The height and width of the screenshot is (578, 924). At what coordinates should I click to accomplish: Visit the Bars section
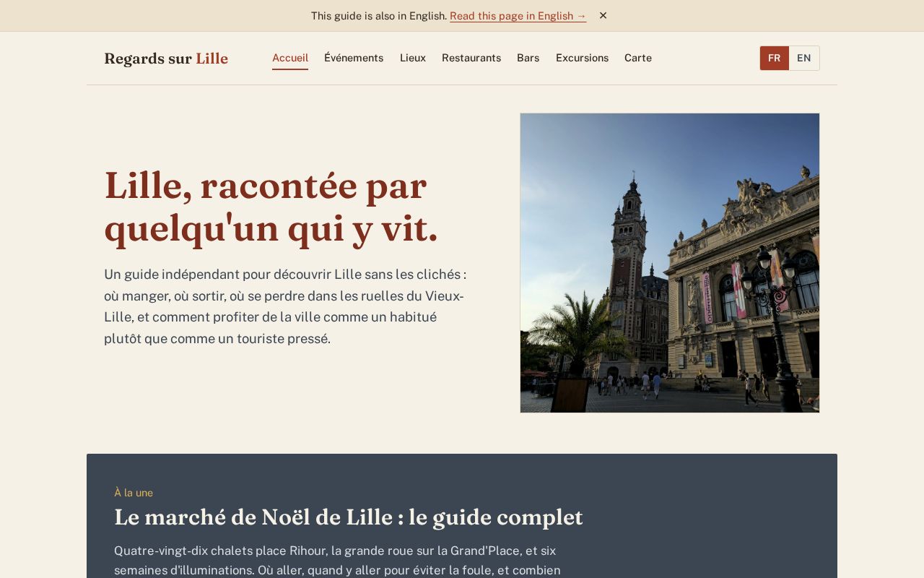[528, 58]
